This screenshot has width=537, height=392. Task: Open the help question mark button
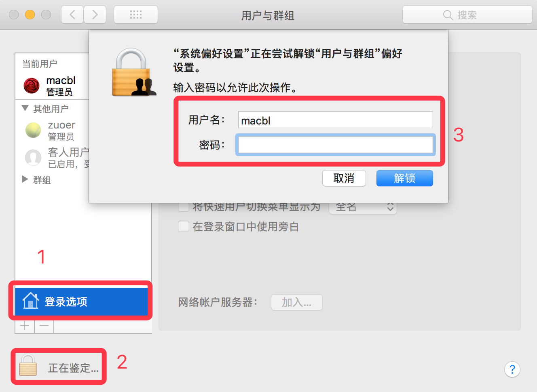tap(512, 369)
